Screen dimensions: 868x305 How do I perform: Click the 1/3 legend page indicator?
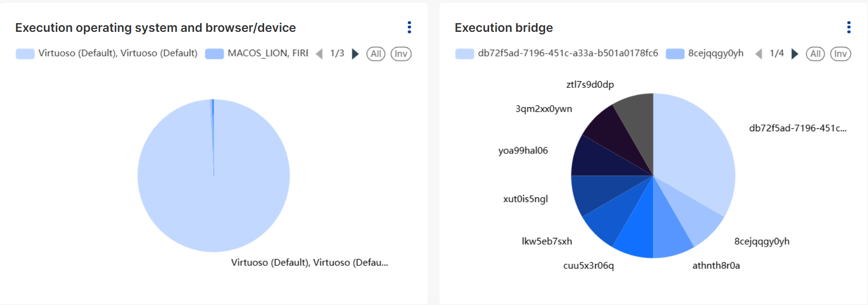coord(337,53)
